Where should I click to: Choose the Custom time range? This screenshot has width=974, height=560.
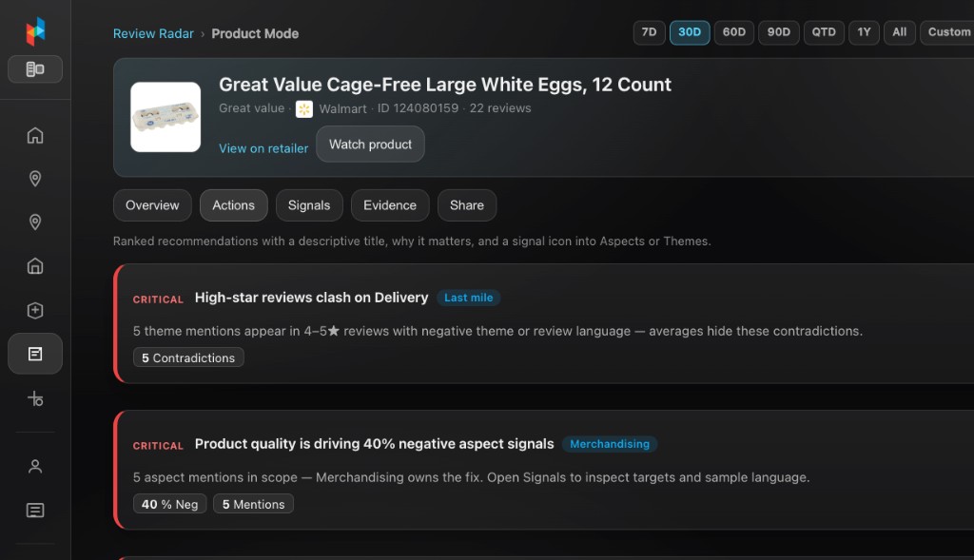pos(948,32)
